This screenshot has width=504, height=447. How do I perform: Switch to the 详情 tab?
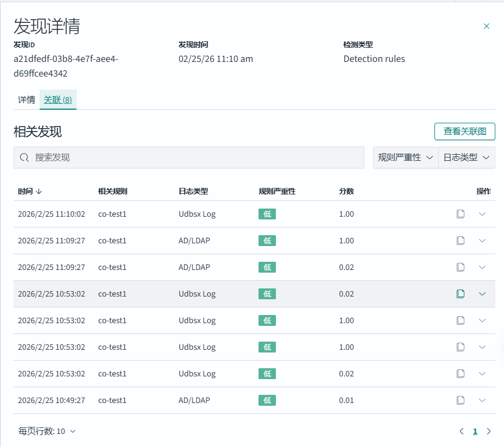[27, 100]
